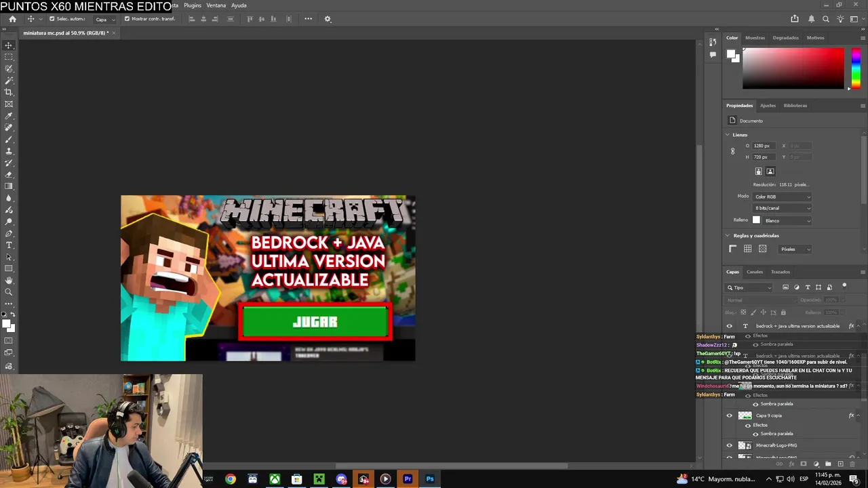Select the Eyedropper tool

point(9,116)
